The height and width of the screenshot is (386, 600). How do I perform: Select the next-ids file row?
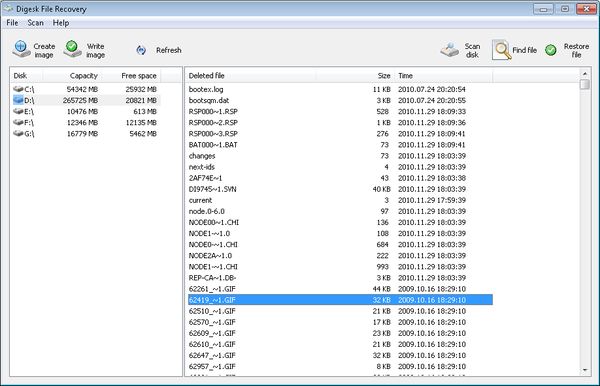[340, 167]
